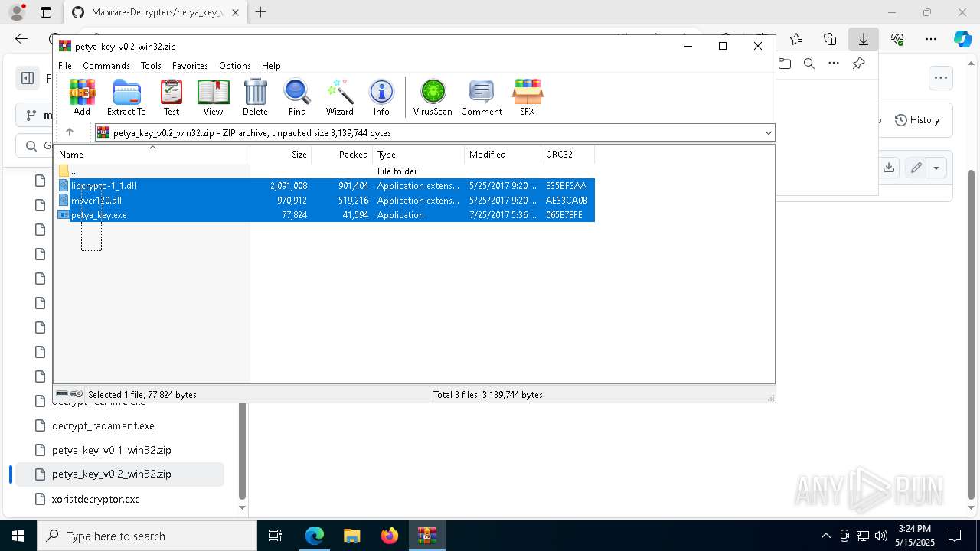The width and height of the screenshot is (980, 551).
Task: Open the Tools menu
Action: point(151,66)
